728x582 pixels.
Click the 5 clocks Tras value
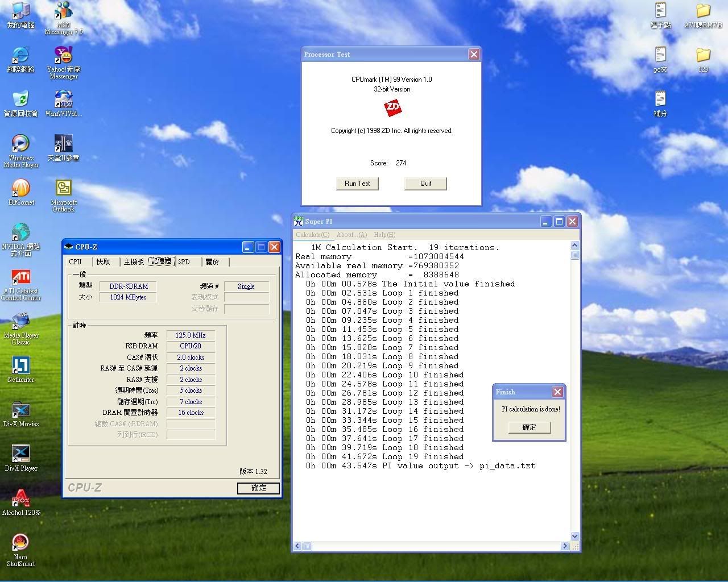[x=191, y=390]
